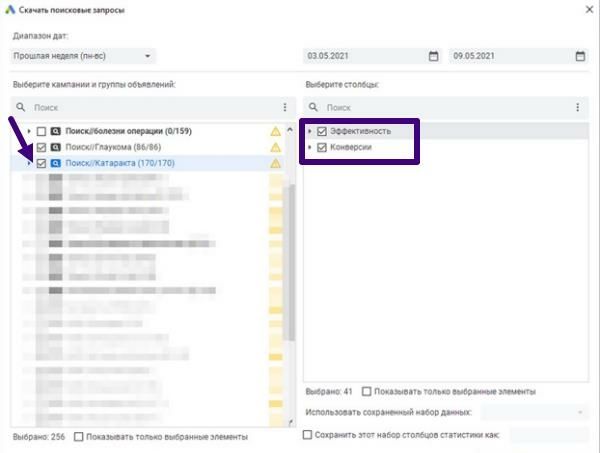600x453 pixels.
Task: Open the end date calendar picker
Action: click(x=580, y=56)
